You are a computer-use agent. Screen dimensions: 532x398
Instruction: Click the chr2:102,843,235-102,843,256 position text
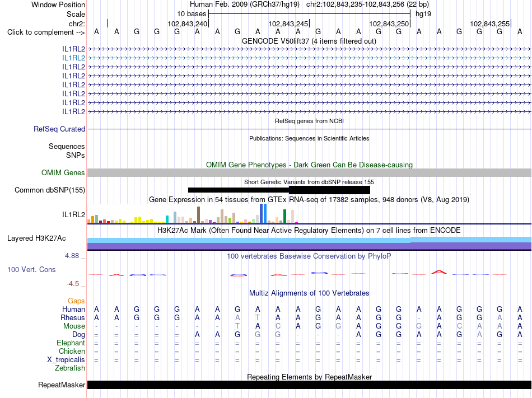[367, 4]
